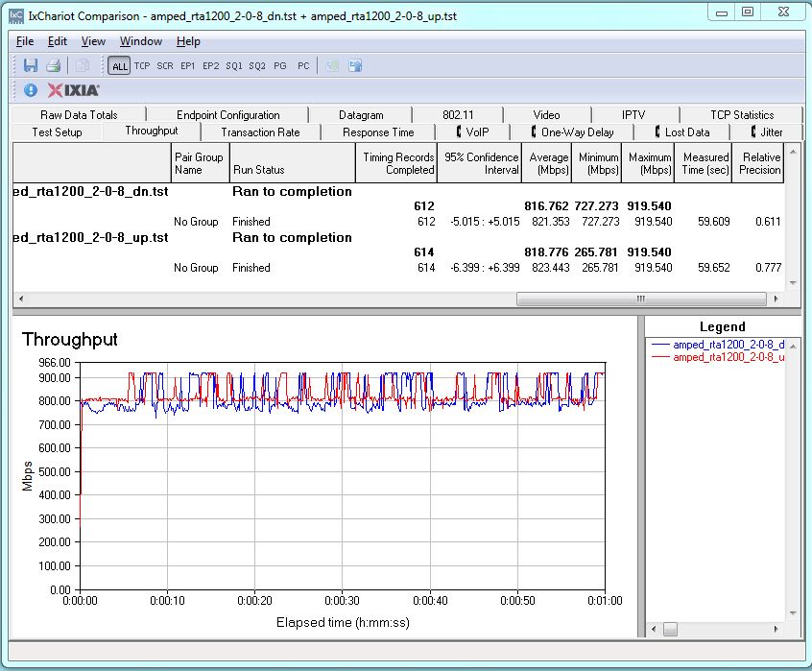This screenshot has width=812, height=671.
Task: Click the last toolbar icon with blue arrow
Action: tap(355, 65)
